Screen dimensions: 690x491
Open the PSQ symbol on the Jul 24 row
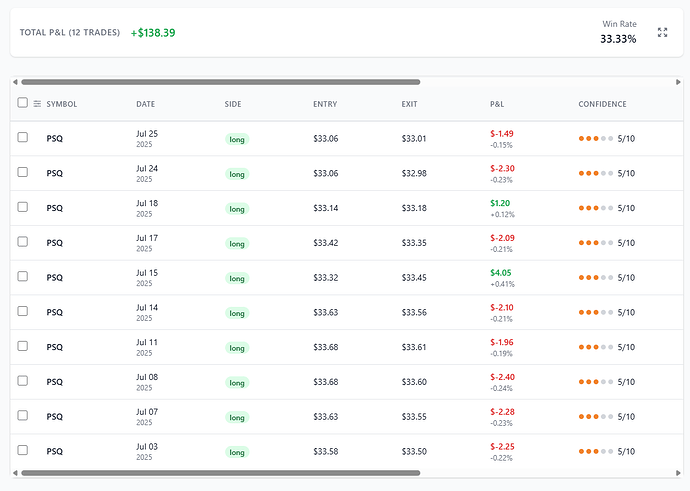(54, 173)
